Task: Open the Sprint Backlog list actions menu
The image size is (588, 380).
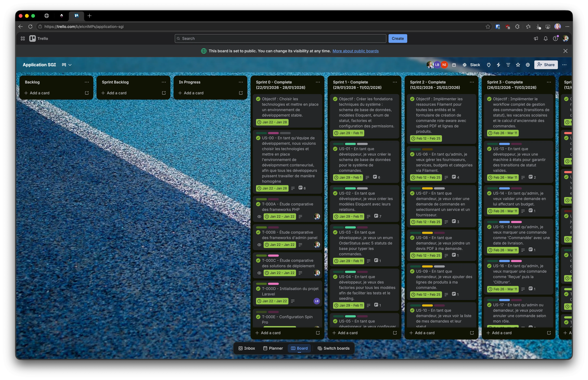Action: click(164, 82)
